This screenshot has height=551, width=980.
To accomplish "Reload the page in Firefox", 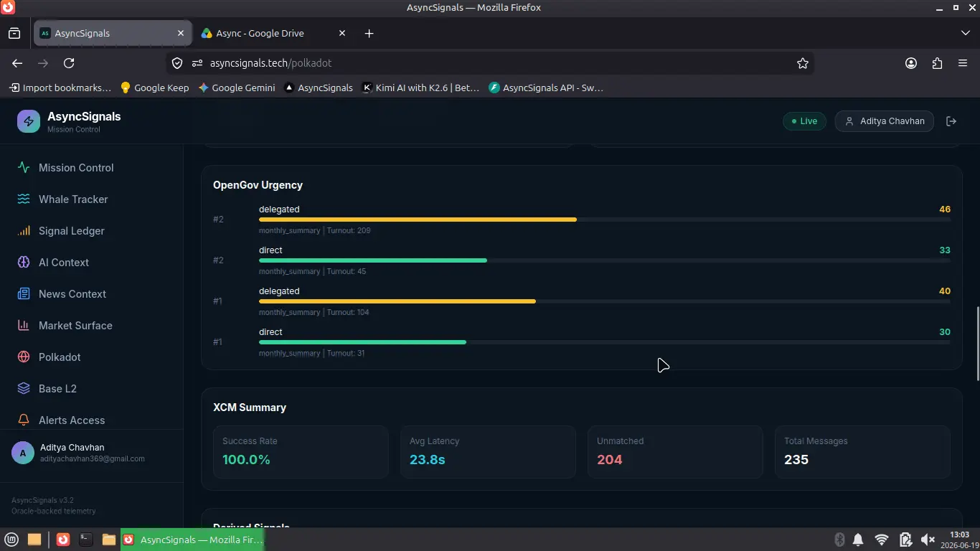I will (x=69, y=63).
